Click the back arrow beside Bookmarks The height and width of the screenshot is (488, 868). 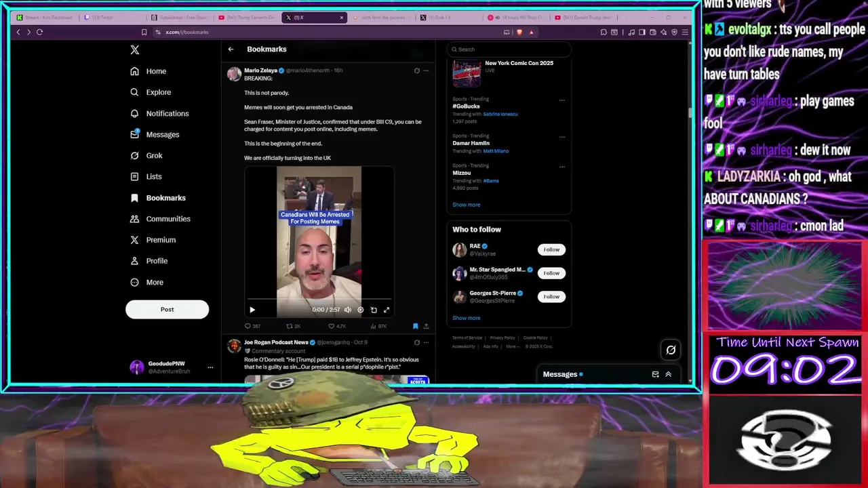tap(231, 49)
